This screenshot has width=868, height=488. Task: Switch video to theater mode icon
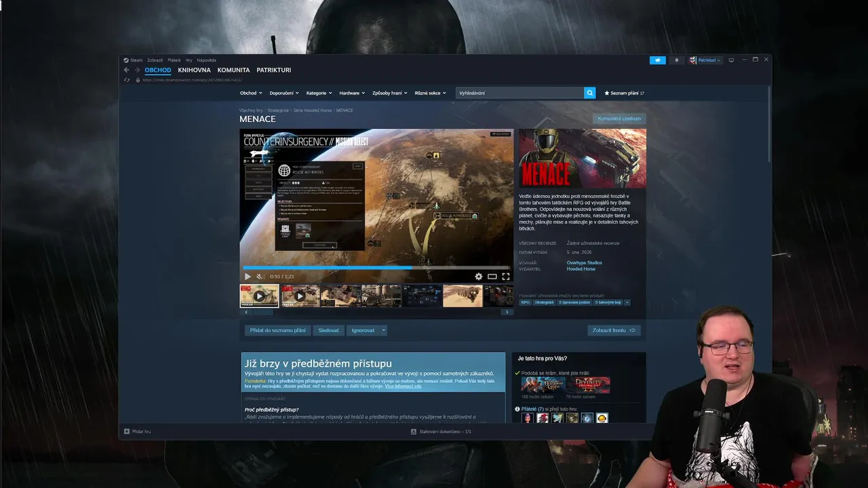click(x=492, y=277)
